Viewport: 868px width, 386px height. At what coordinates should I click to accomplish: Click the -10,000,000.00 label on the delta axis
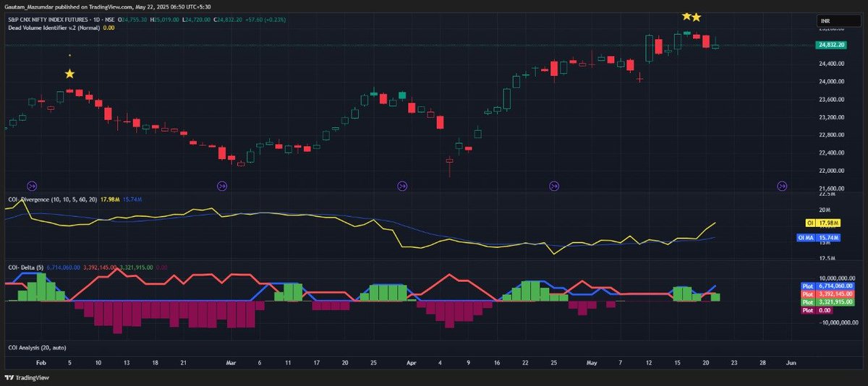838,322
